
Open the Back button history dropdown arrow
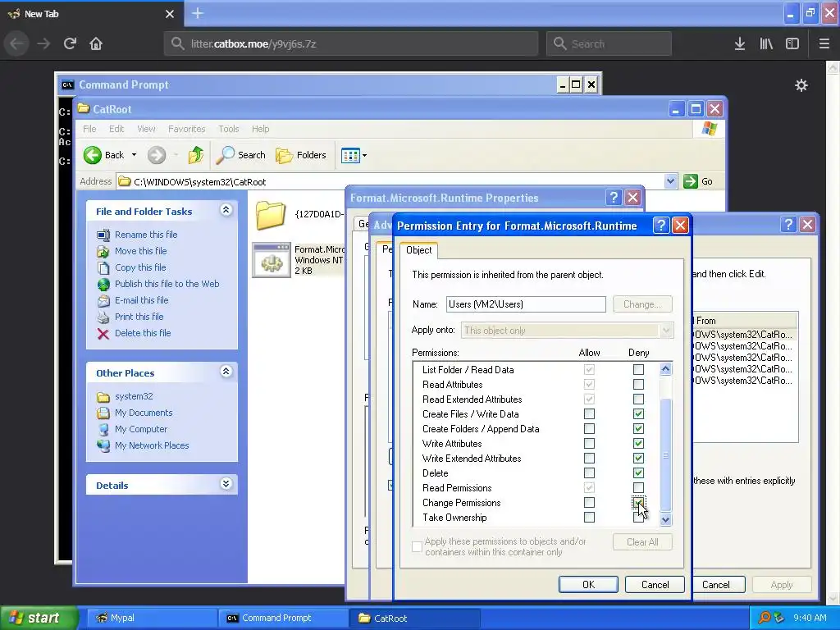pos(134,155)
